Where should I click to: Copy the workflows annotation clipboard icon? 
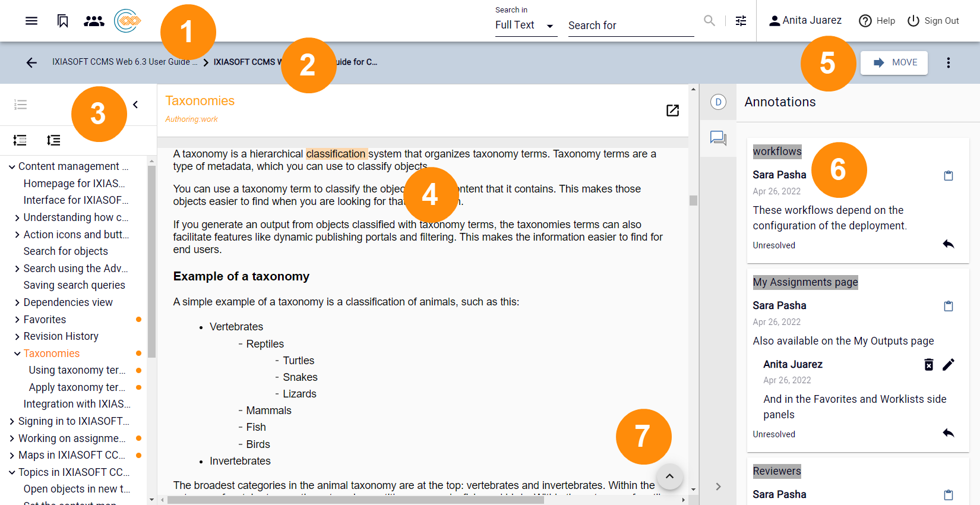(x=948, y=176)
